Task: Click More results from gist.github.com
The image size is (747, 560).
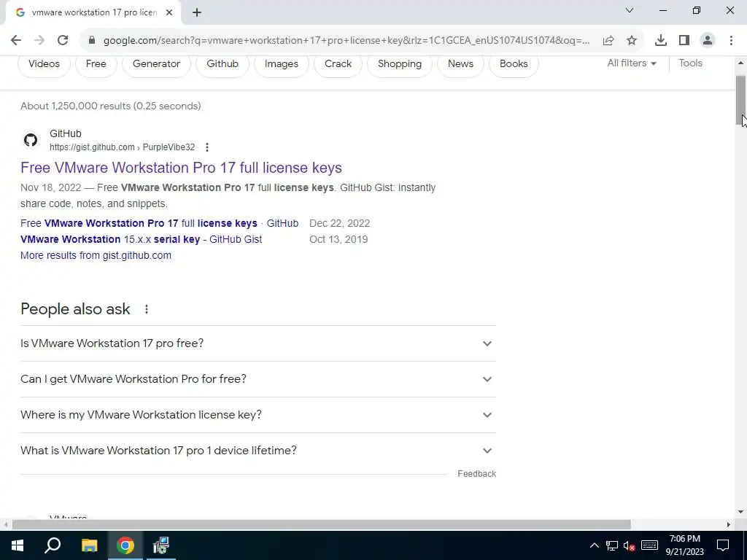Action: click(96, 256)
